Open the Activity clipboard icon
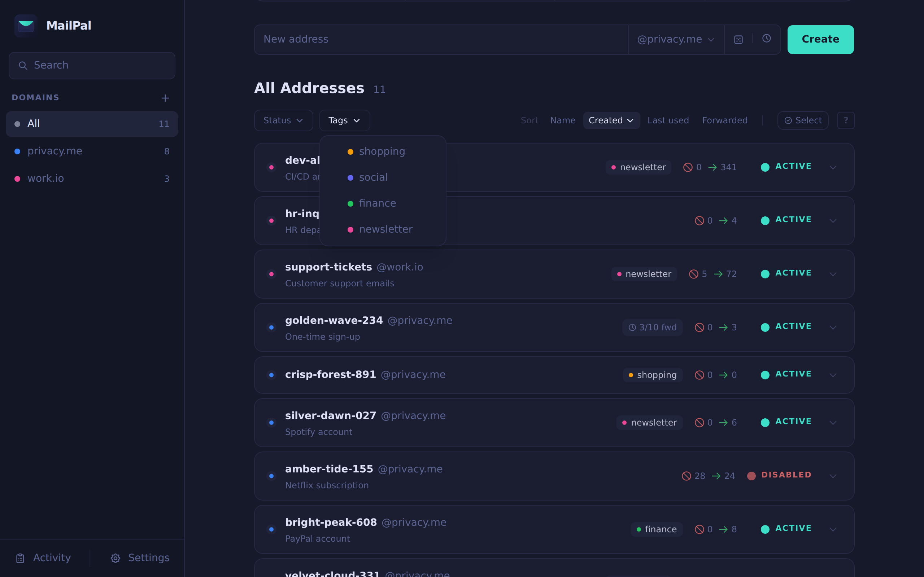The width and height of the screenshot is (924, 577). pos(20,558)
